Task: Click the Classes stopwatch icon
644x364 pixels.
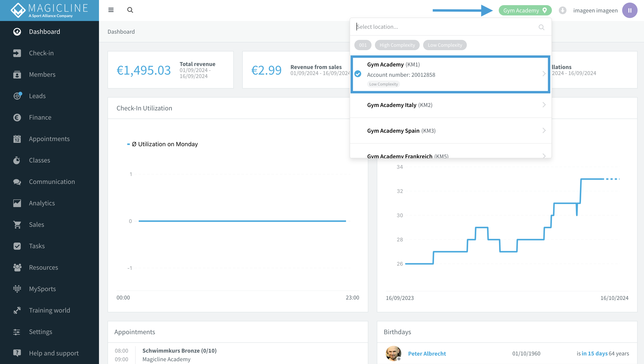Action: coord(17,160)
